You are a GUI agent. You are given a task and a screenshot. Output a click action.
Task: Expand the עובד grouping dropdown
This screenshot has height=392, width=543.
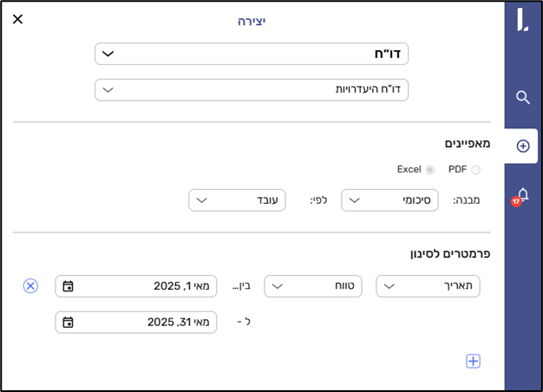[x=236, y=200]
